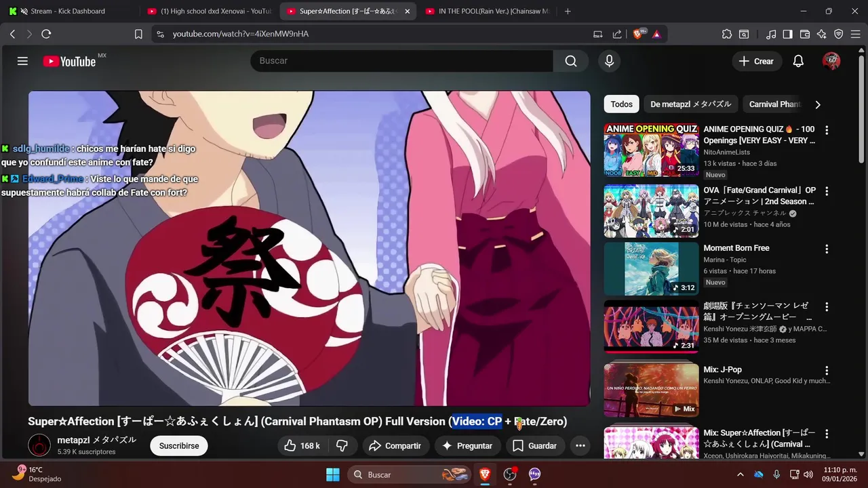Open a new browser tab
Screen dimensions: 868x488
click(568, 12)
